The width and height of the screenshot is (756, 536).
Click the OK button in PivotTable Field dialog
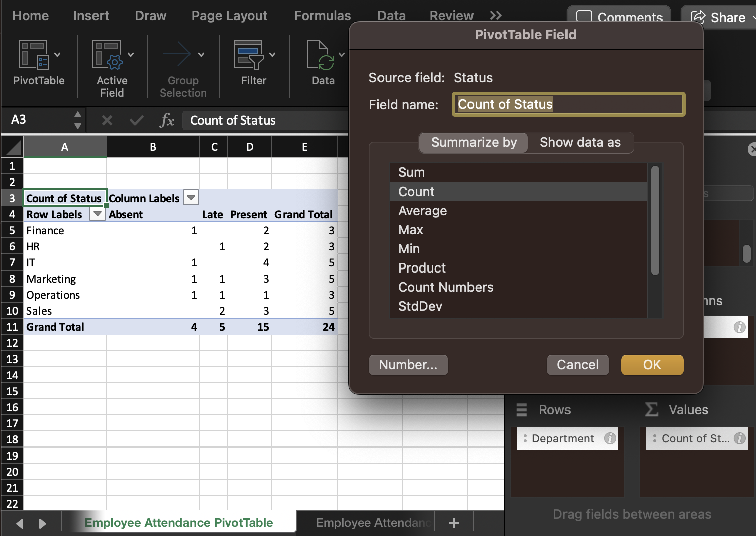[x=652, y=365]
